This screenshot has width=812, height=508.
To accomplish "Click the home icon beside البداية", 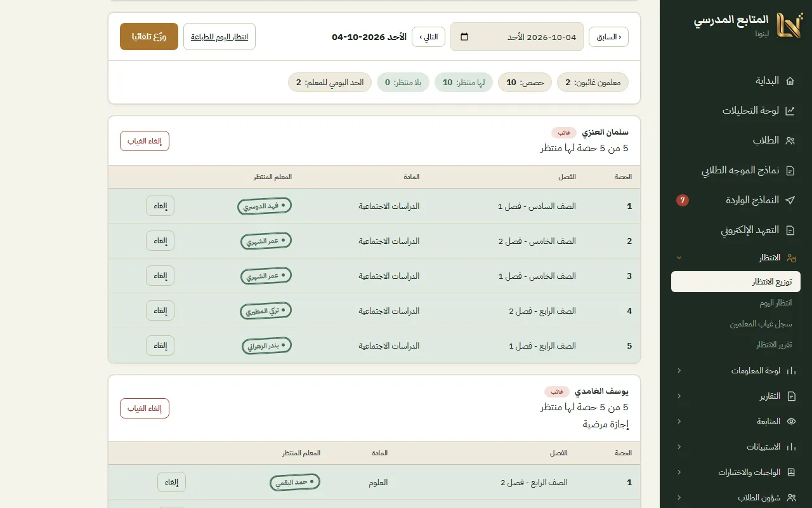I will [790, 81].
